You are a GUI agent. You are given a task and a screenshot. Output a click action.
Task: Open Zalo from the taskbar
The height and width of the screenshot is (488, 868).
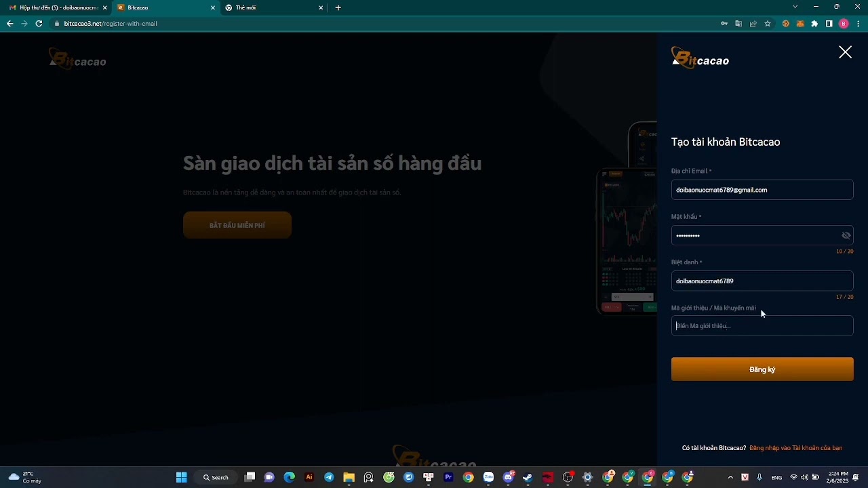(x=488, y=477)
